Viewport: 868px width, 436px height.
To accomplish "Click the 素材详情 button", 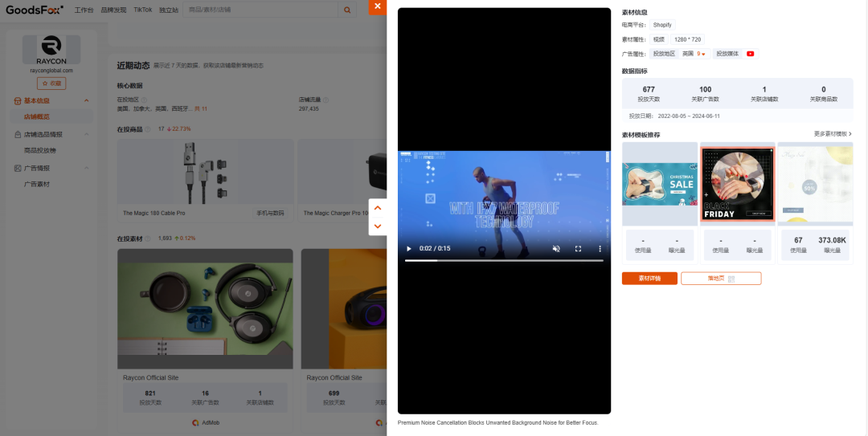I will (649, 279).
